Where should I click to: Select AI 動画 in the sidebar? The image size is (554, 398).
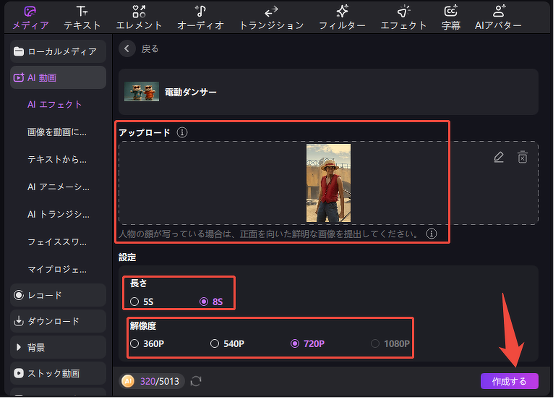pyautogui.click(x=58, y=78)
